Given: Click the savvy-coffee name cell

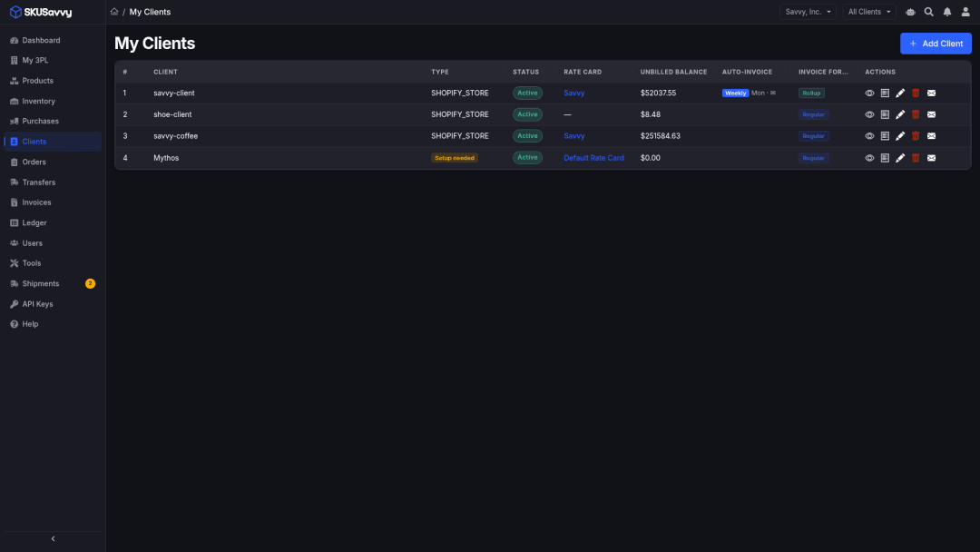Looking at the screenshot, I should pos(176,135).
